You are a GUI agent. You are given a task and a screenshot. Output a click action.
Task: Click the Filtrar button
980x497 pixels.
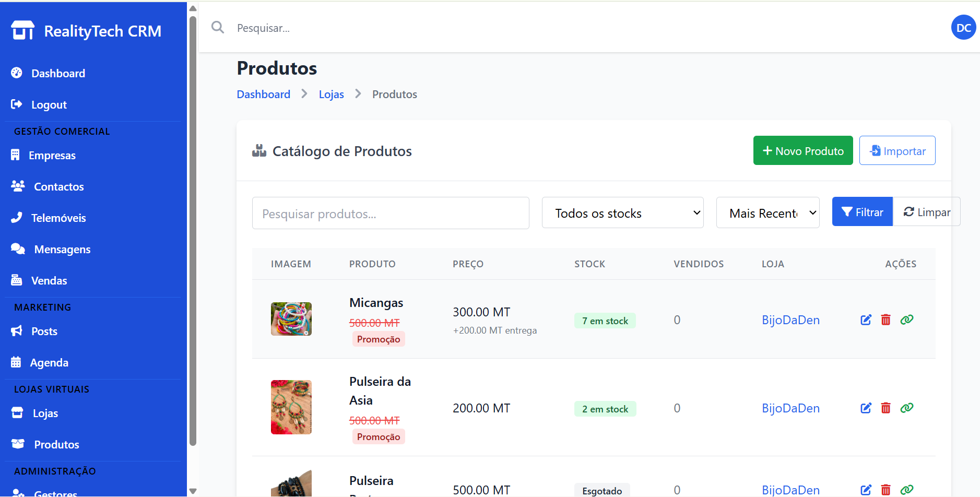point(862,212)
